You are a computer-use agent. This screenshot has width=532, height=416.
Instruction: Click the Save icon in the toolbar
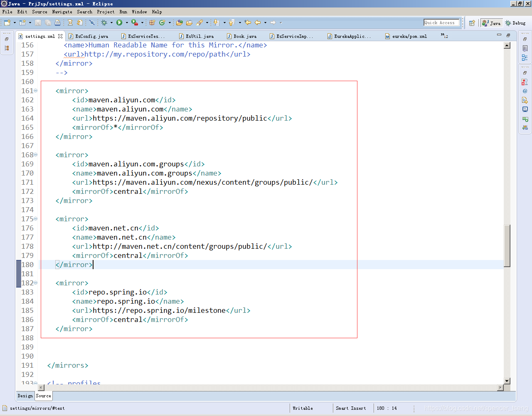point(37,23)
